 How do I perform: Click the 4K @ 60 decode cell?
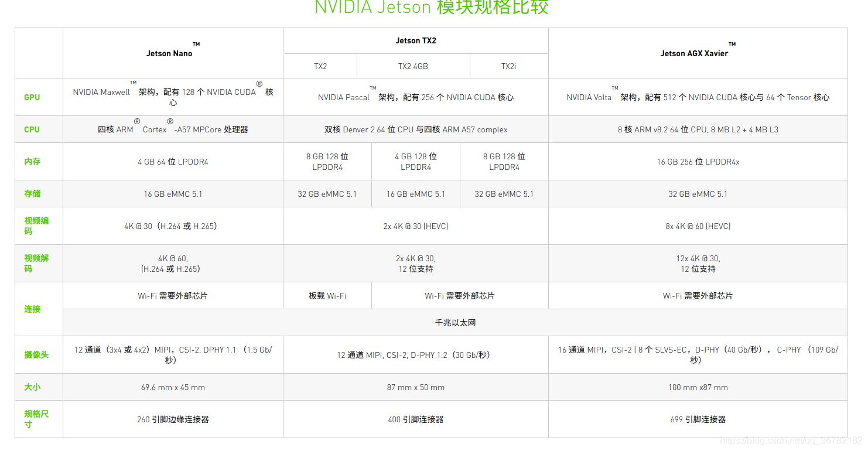(x=173, y=264)
